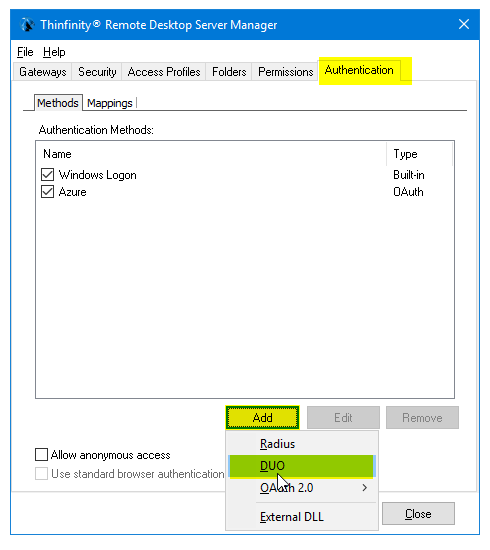Expand the OAuth 2.0 submenu arrow
490x550 pixels.
(365, 488)
